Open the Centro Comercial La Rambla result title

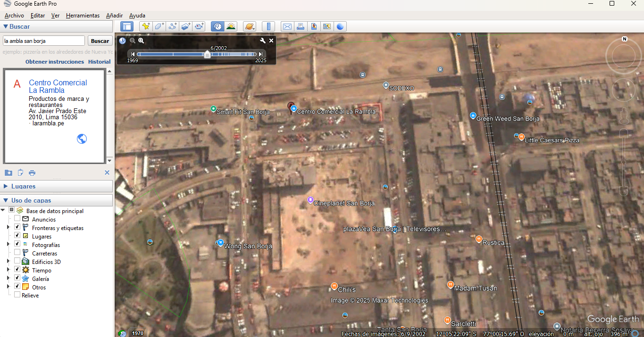coord(58,86)
